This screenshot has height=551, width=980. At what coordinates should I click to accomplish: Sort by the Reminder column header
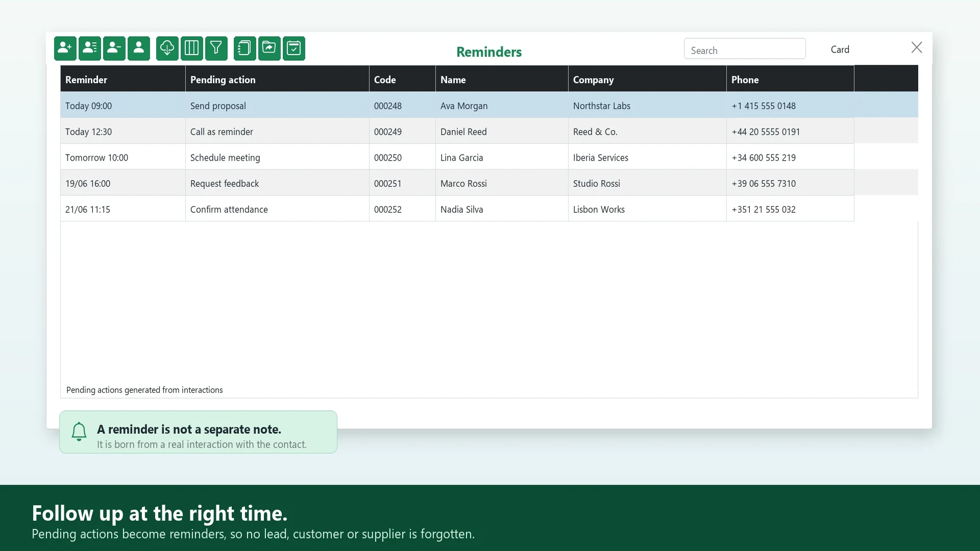click(123, 80)
